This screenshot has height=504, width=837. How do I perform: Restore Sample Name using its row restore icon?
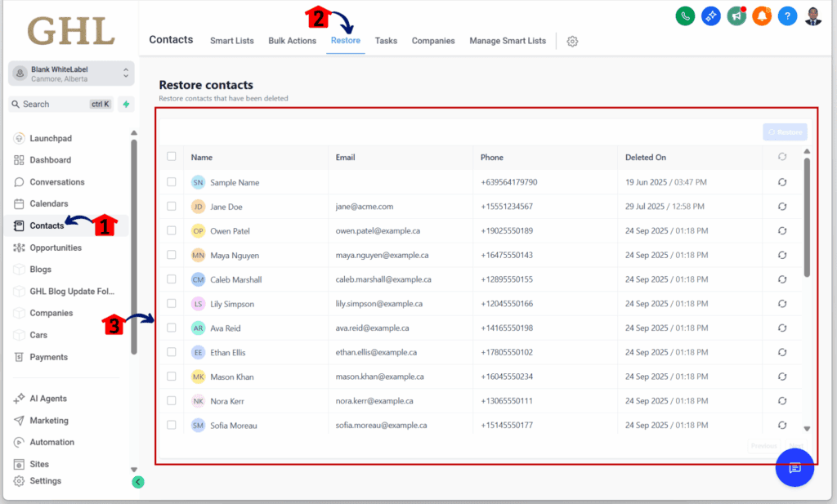click(x=782, y=182)
